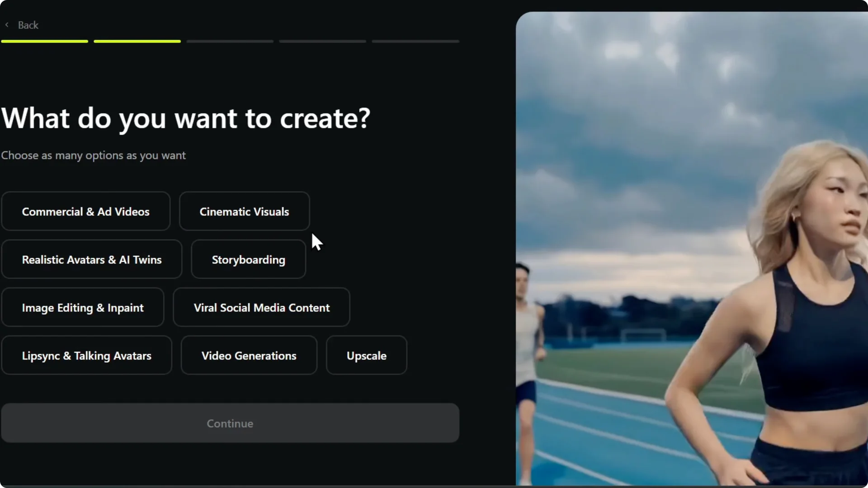Select Realistic Avatars & AI Twins
The height and width of the screenshot is (488, 868).
[91, 259]
